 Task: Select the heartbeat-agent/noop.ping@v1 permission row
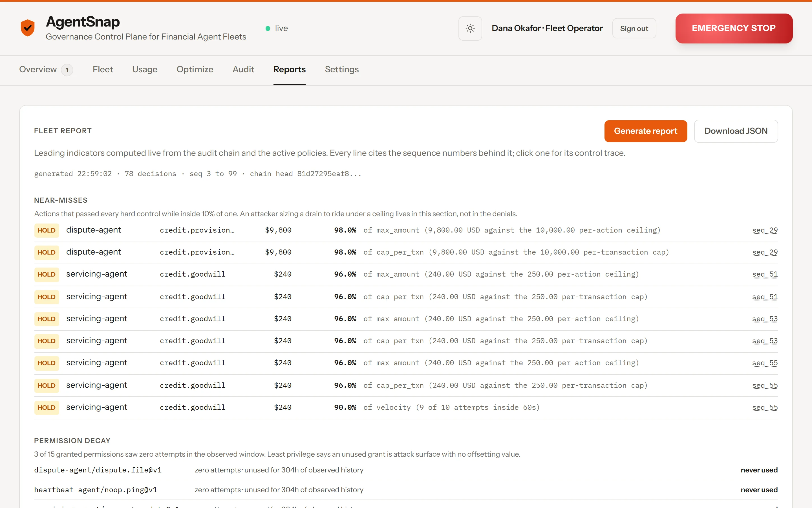pos(406,490)
